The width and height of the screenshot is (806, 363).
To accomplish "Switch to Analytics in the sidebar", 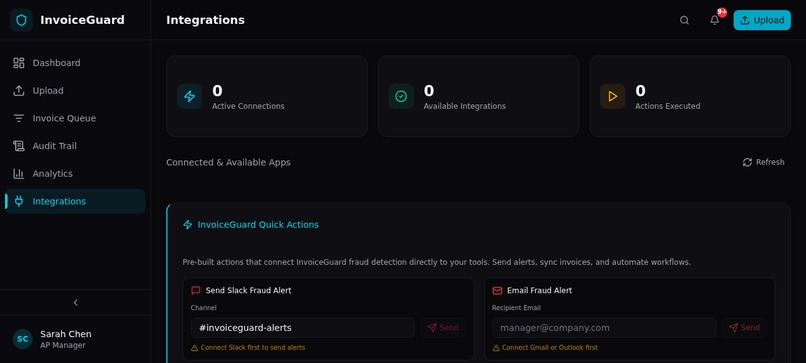I will (75, 174).
